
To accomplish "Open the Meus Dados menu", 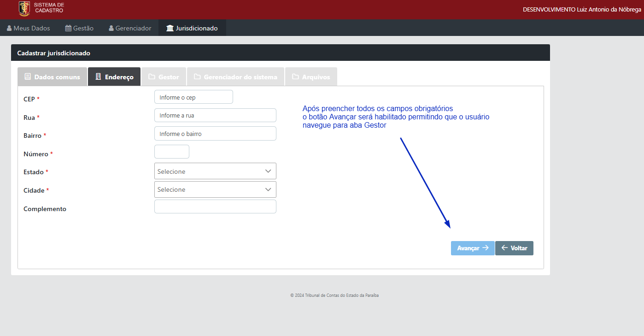I will (29, 28).
